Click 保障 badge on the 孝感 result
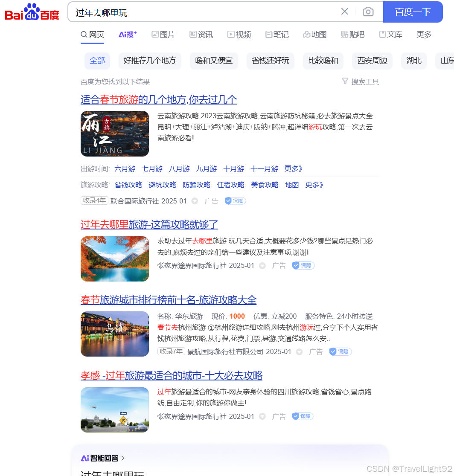The width and height of the screenshot is (454, 476). [x=303, y=416]
